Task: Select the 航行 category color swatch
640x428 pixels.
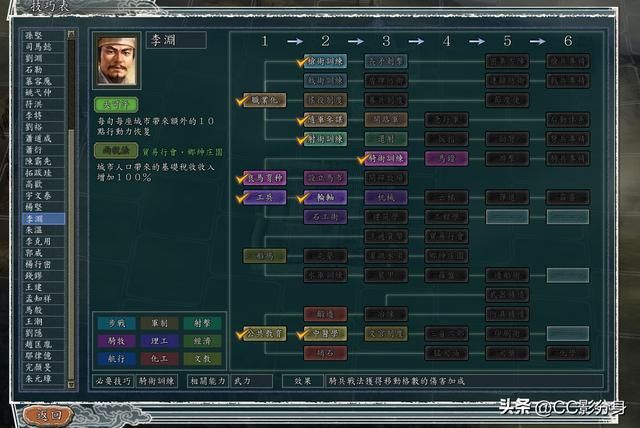Action: [116, 359]
